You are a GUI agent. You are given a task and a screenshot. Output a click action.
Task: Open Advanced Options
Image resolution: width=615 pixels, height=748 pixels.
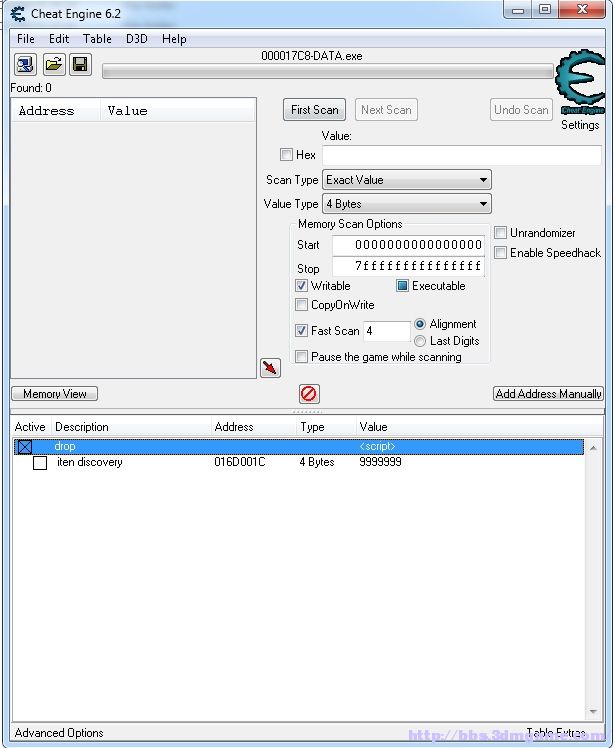59,733
